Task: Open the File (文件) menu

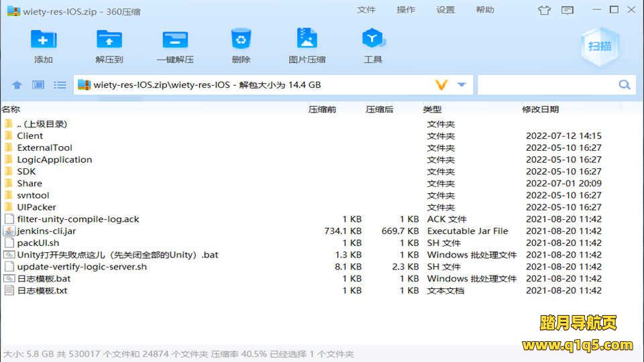Action: [x=366, y=10]
